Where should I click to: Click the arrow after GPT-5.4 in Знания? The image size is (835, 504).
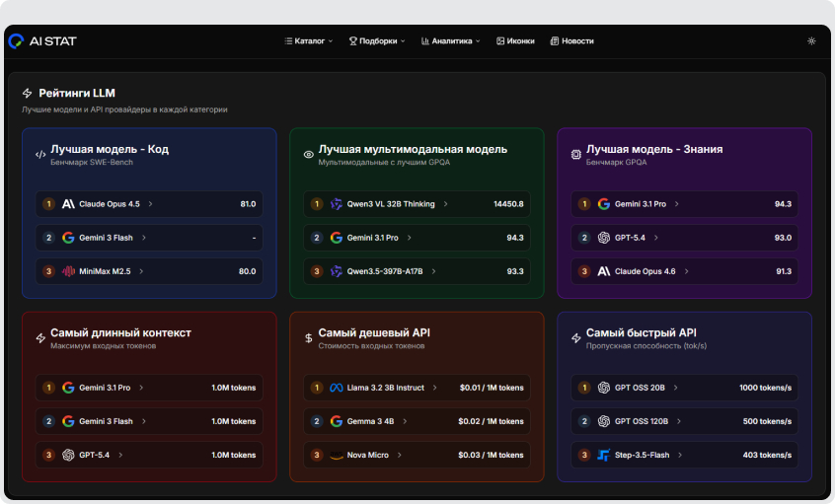(655, 238)
